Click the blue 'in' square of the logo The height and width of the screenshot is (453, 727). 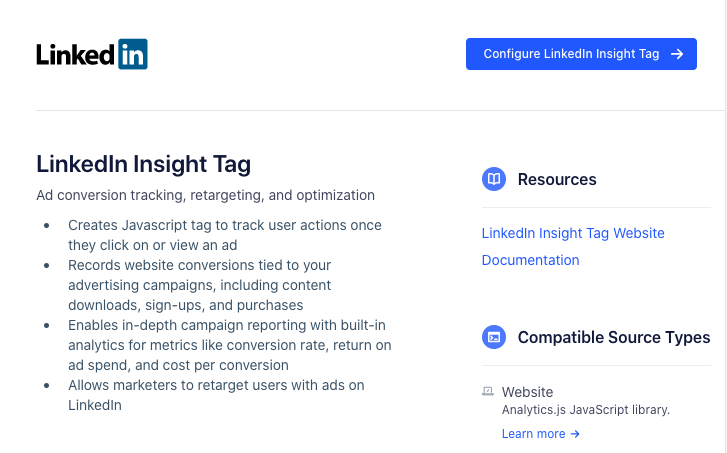click(132, 54)
